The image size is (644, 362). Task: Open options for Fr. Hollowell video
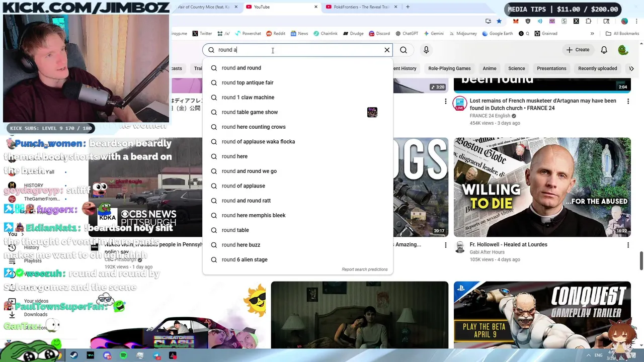click(628, 245)
